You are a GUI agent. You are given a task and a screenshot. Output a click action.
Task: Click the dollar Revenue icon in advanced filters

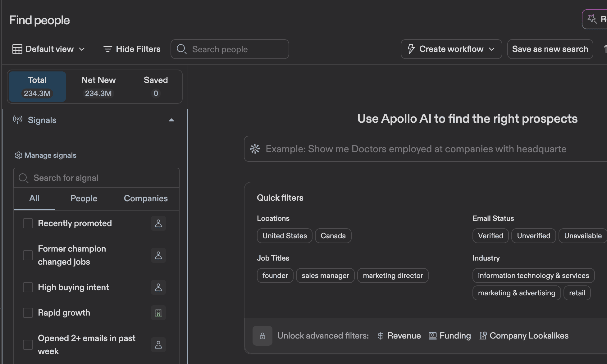click(380, 336)
